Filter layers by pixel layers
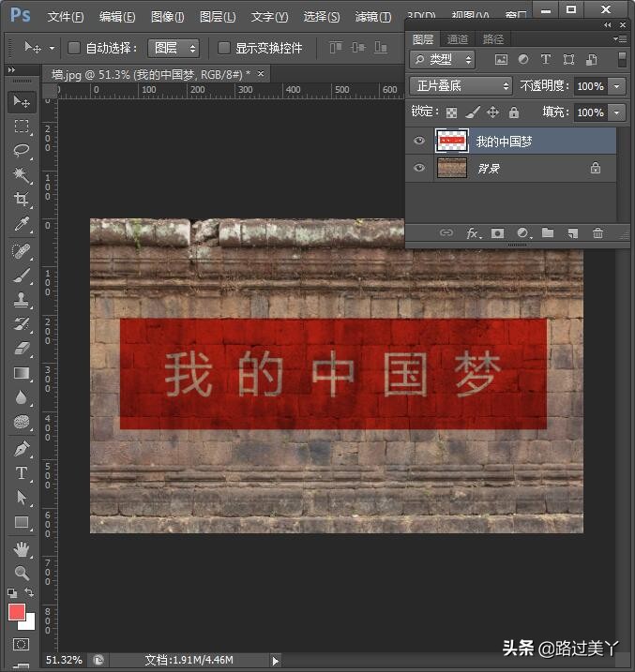 click(x=501, y=60)
